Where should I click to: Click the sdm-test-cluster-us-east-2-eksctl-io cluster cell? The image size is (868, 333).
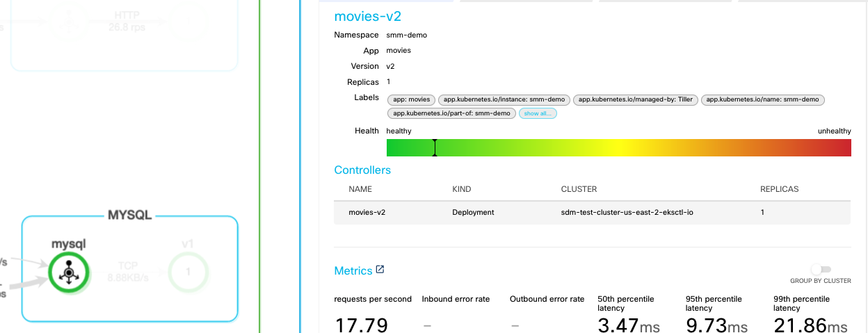[x=627, y=212]
